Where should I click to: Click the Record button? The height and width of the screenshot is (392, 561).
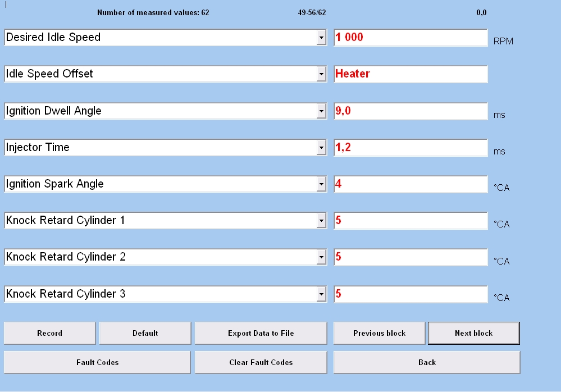click(50, 334)
